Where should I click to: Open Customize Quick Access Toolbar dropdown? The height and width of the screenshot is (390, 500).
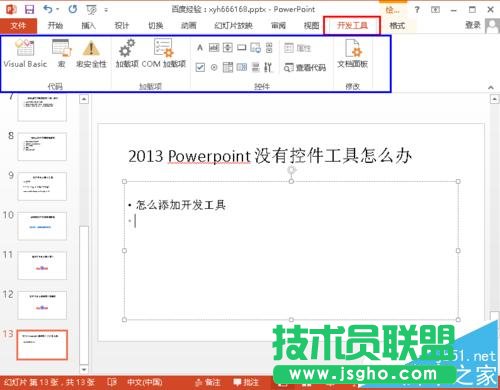pos(106,10)
